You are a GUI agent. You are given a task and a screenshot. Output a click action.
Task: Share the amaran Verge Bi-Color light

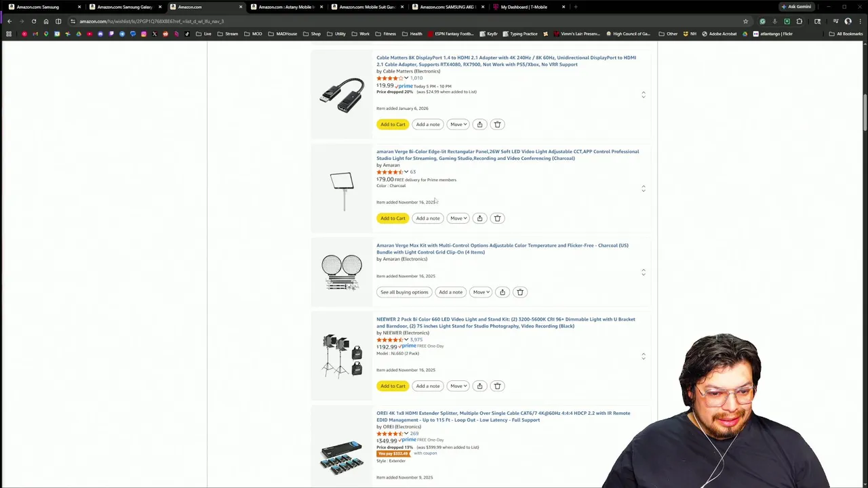(x=479, y=218)
